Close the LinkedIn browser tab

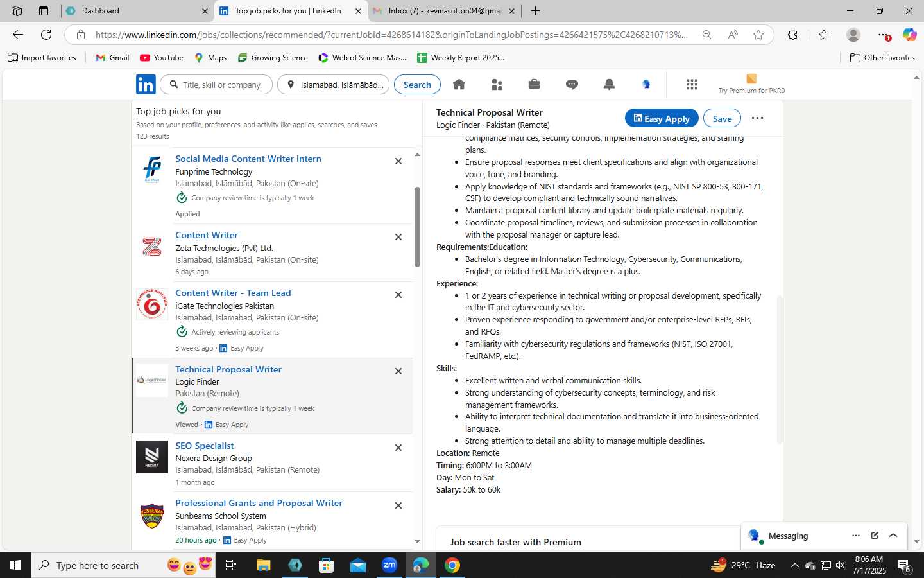pos(358,11)
